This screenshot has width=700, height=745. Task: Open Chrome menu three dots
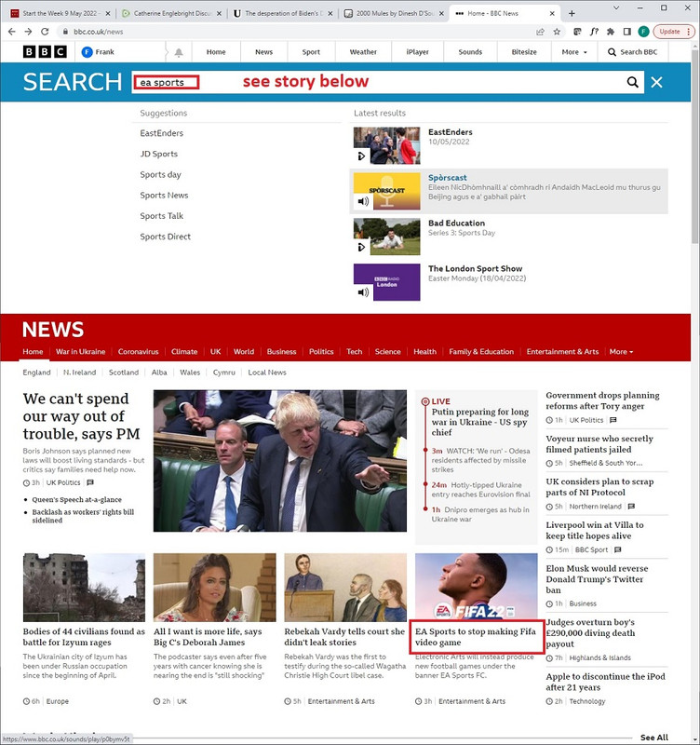point(689,32)
